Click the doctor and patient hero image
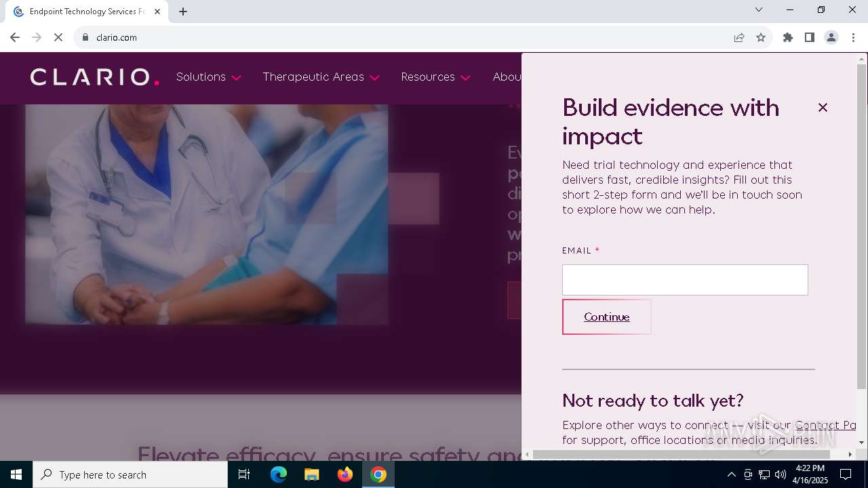Image resolution: width=868 pixels, height=488 pixels. tap(207, 214)
